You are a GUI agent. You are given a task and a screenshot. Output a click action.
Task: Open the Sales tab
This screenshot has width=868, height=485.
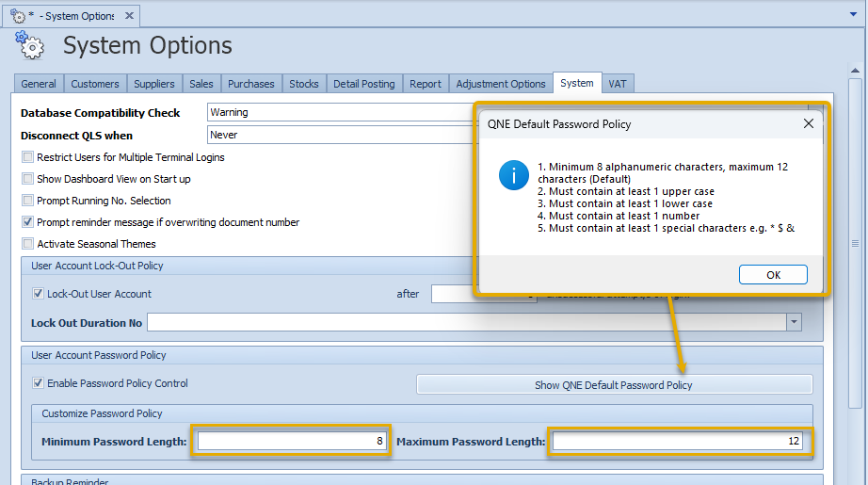click(201, 84)
